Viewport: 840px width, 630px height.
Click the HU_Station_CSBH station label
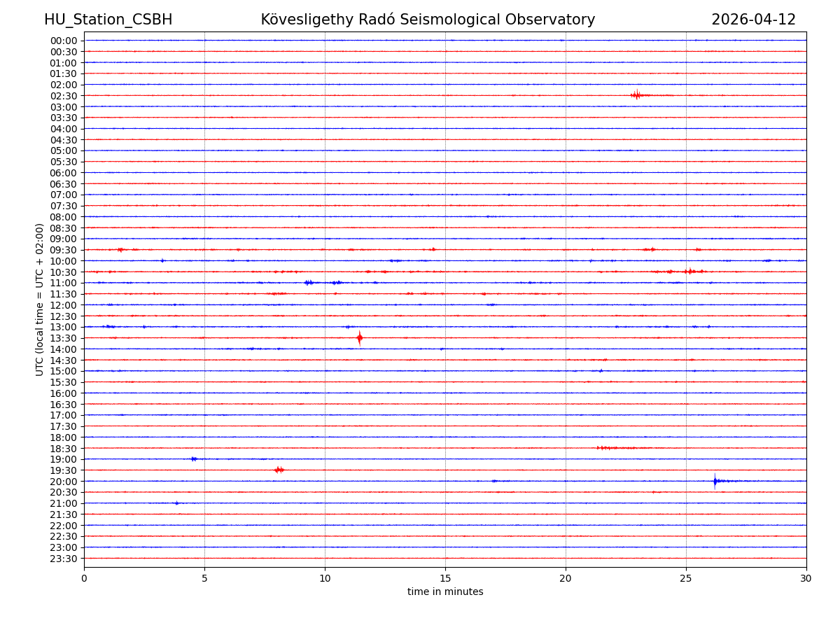108,20
